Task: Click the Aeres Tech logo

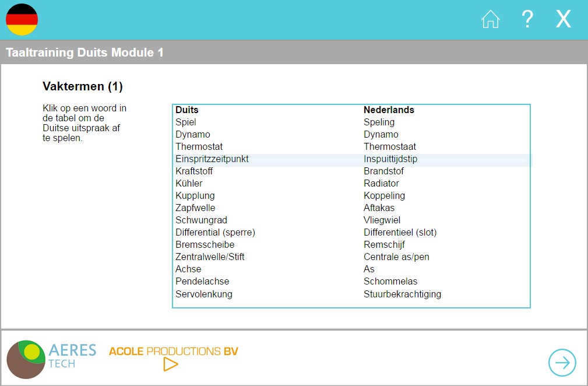Action: pyautogui.click(x=51, y=358)
